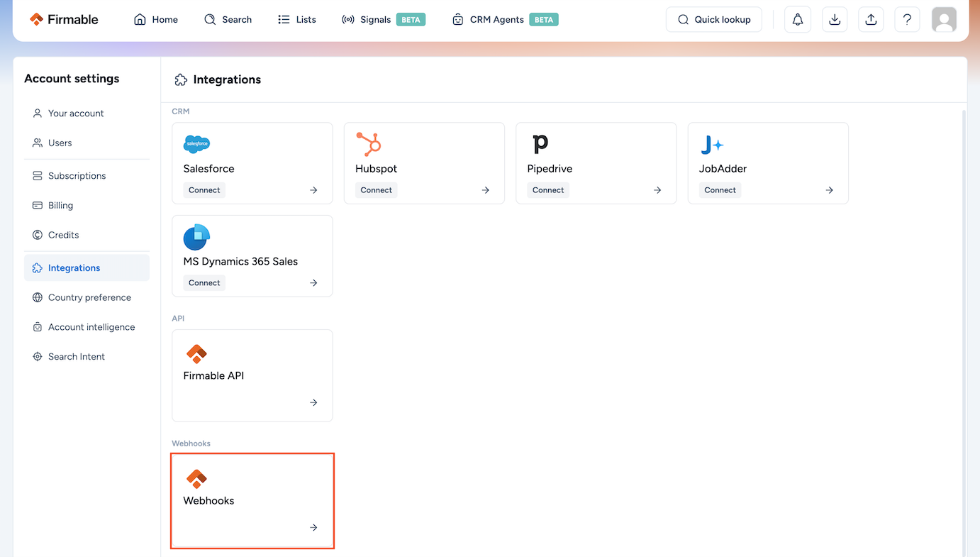Click the Hubspot logo icon
Viewport: 980px width, 557px height.
(369, 144)
